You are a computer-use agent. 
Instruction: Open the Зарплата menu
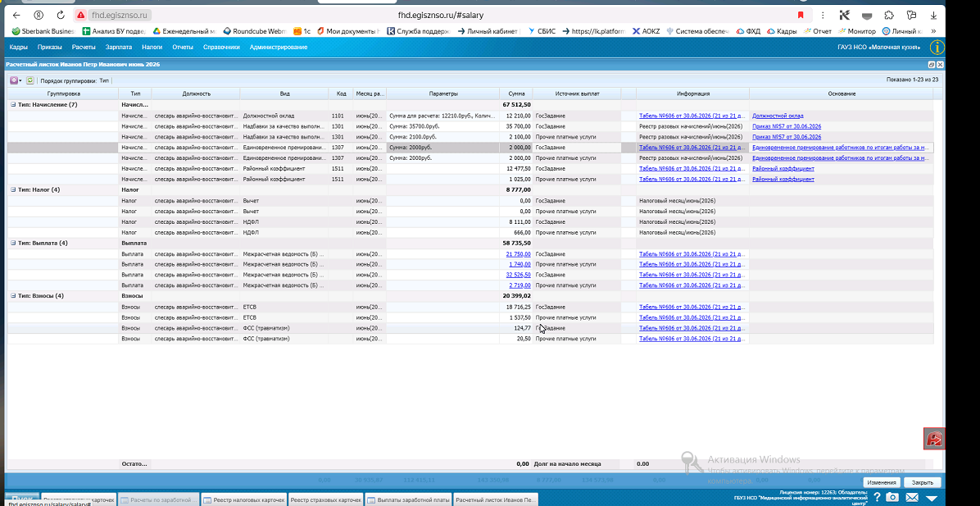[119, 47]
